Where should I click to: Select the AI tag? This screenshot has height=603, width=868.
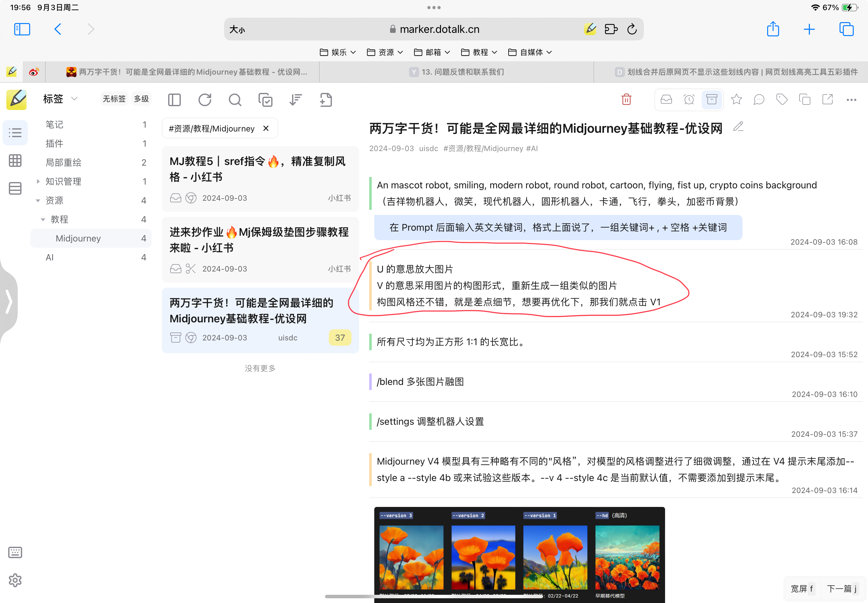tap(91, 257)
